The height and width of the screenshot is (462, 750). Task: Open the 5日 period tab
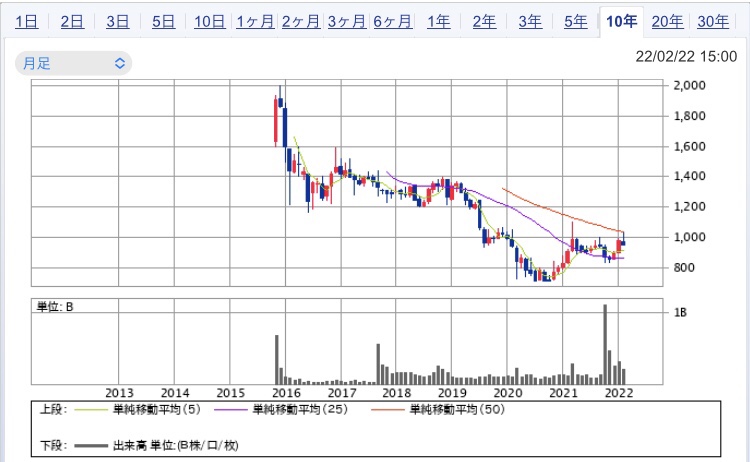163,21
